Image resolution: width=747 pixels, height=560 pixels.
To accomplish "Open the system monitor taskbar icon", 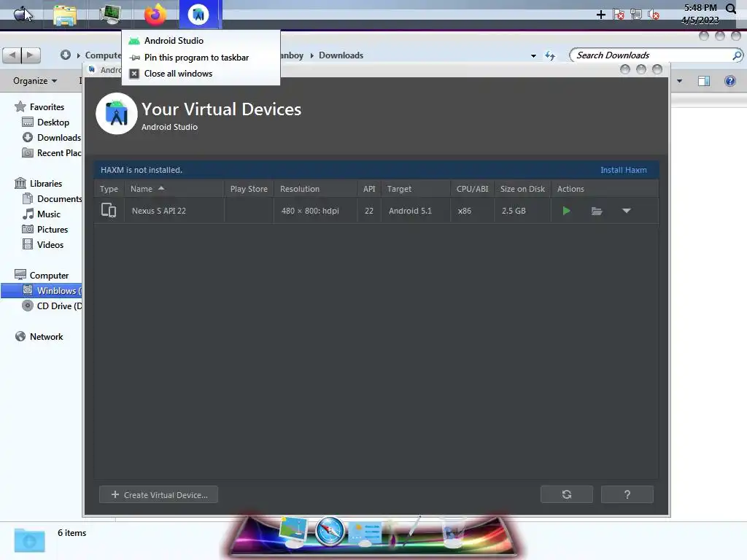I will [x=111, y=15].
